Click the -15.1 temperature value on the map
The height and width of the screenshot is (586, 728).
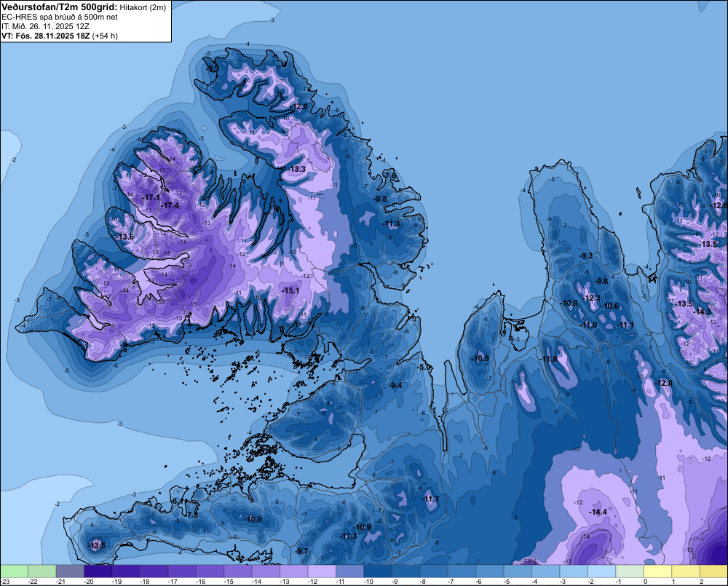[x=290, y=290]
